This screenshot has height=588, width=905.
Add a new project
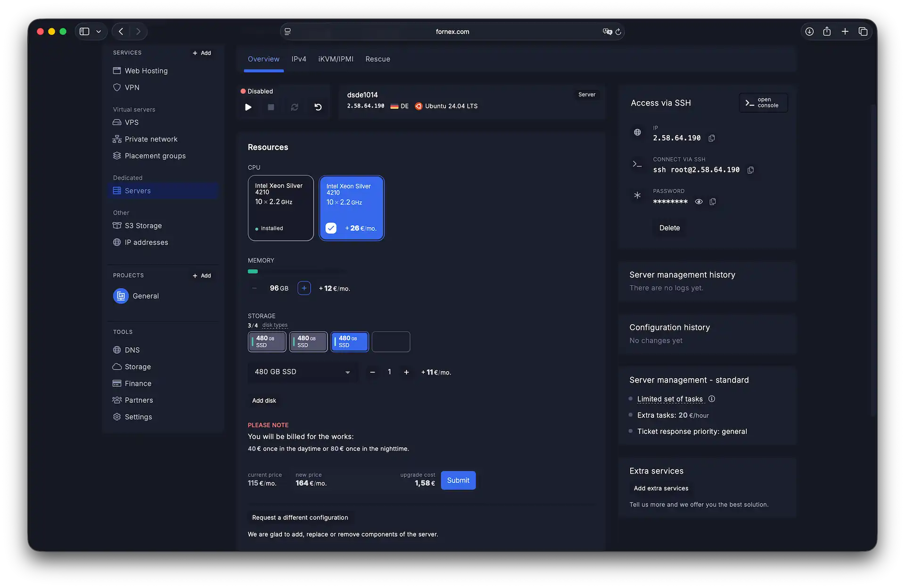point(202,276)
